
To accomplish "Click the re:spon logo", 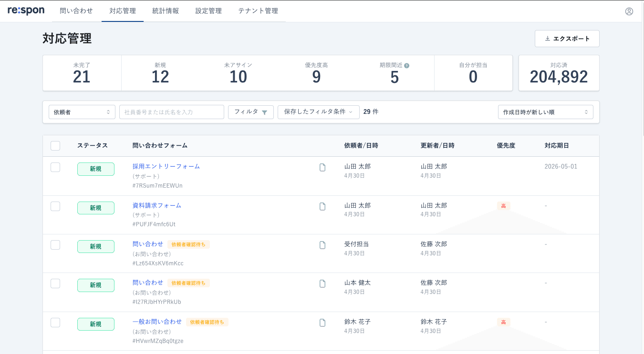I will 26,10.
